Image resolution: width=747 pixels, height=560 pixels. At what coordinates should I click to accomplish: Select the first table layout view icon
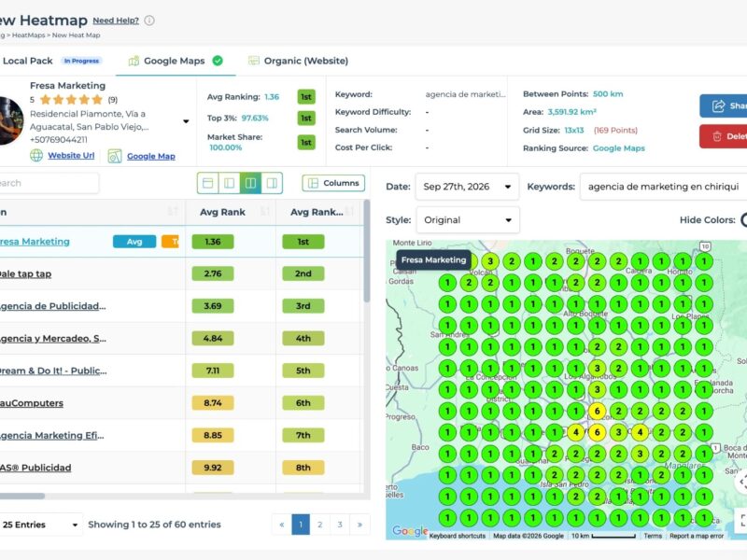(208, 183)
